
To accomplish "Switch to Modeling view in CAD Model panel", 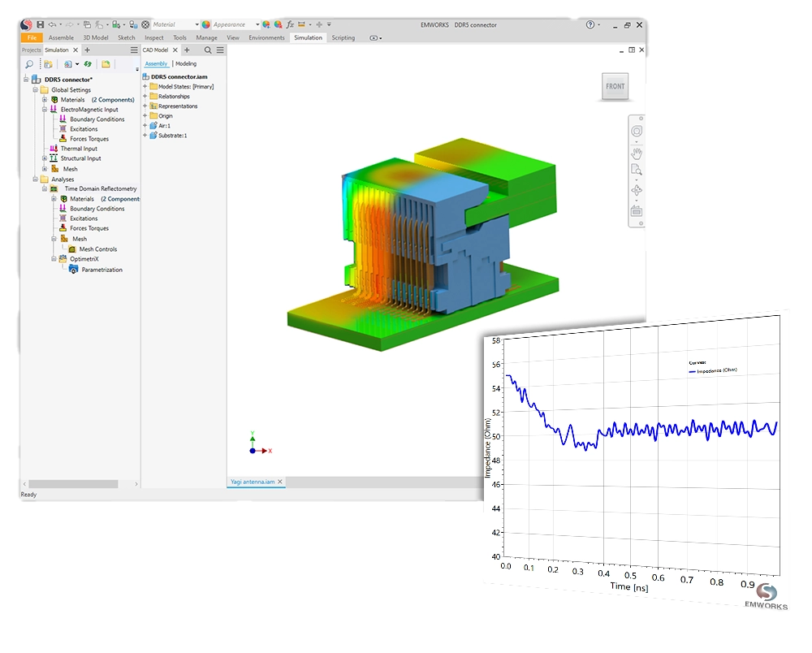I will [186, 63].
